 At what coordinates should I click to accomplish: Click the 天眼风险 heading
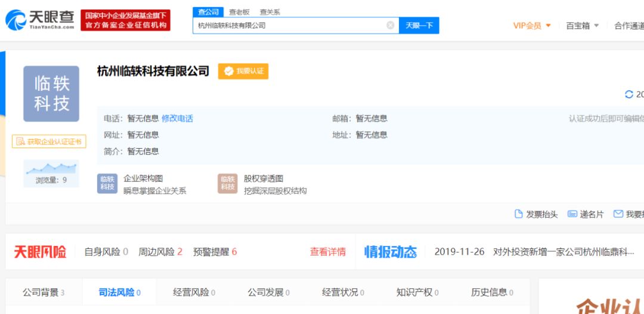click(x=41, y=251)
